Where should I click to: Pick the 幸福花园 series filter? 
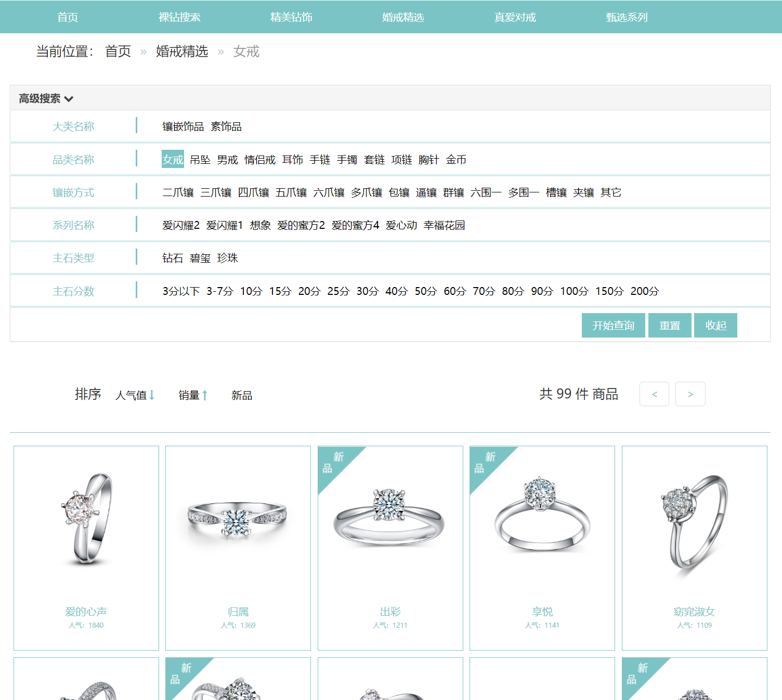pos(444,225)
